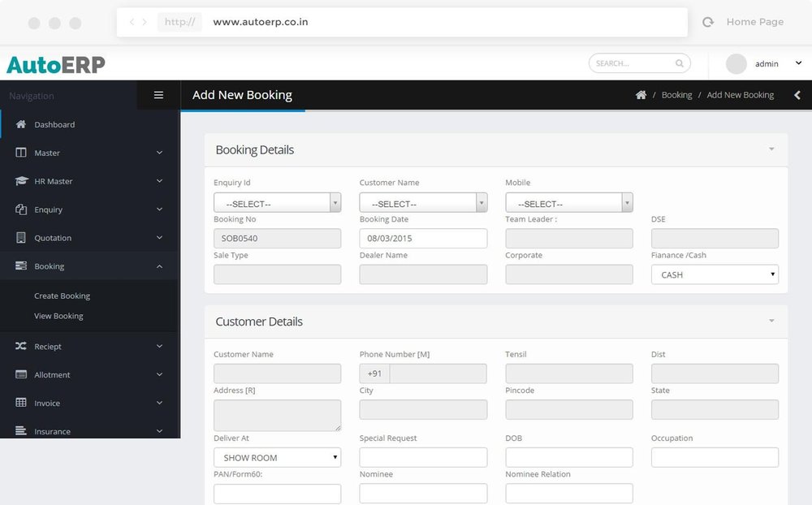Image resolution: width=812 pixels, height=505 pixels.
Task: Expand the Reciept menu chevron
Action: [x=159, y=346]
